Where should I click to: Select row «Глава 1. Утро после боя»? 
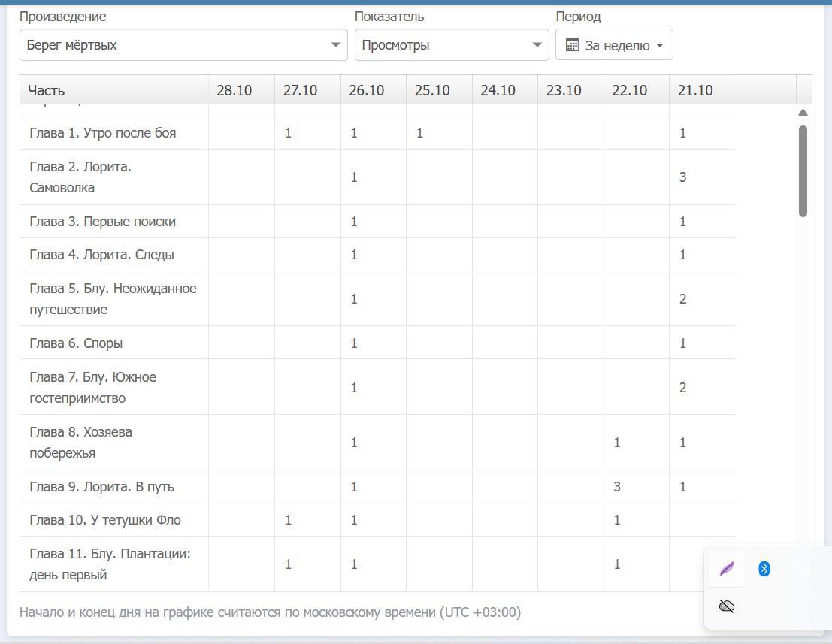(102, 133)
